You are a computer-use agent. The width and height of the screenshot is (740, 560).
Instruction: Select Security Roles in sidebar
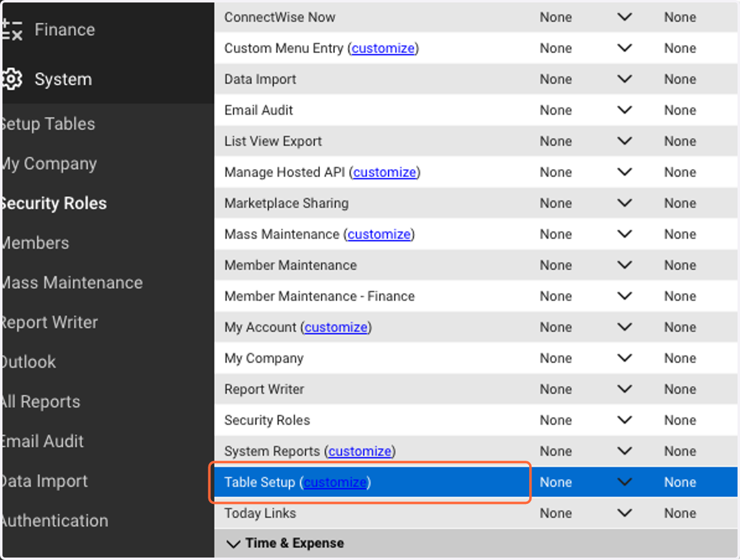coord(54,204)
